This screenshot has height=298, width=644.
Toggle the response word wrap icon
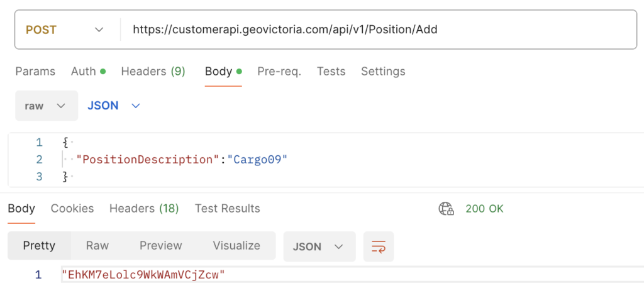click(x=379, y=246)
